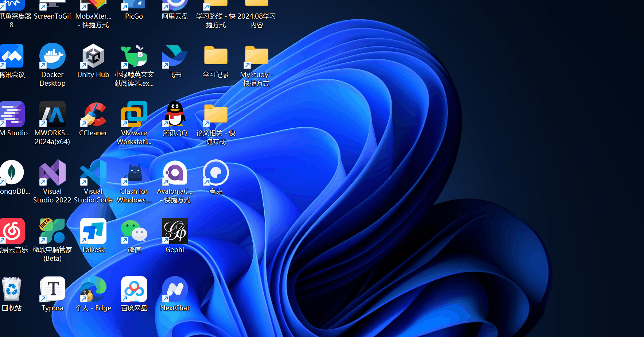Select the 飞书 shortcut icon
This screenshot has height=337, width=644.
point(175,56)
